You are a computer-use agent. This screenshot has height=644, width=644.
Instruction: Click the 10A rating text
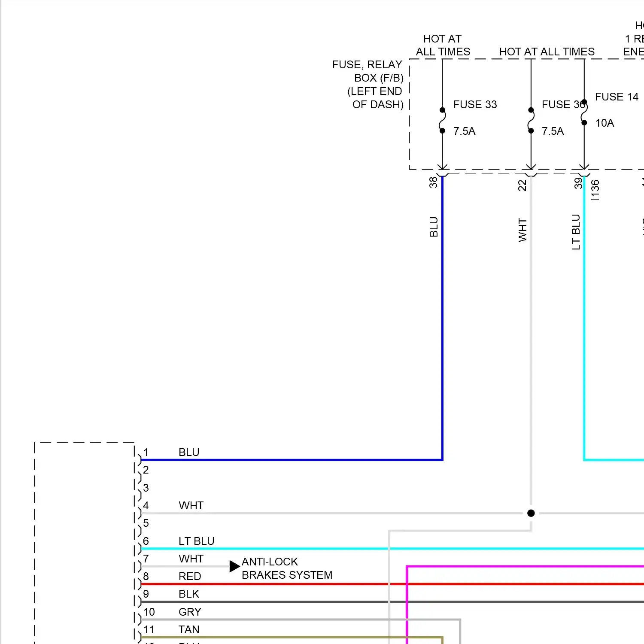(605, 123)
